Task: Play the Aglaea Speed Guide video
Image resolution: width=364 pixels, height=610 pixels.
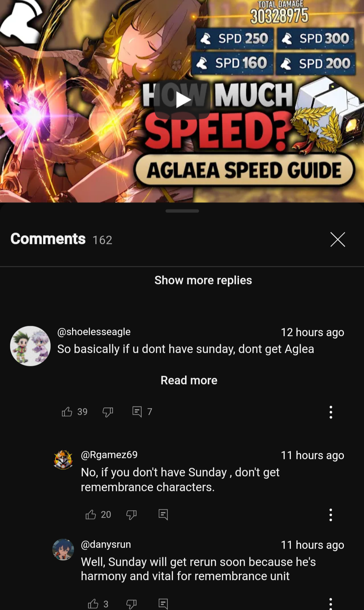Action: coord(182,100)
